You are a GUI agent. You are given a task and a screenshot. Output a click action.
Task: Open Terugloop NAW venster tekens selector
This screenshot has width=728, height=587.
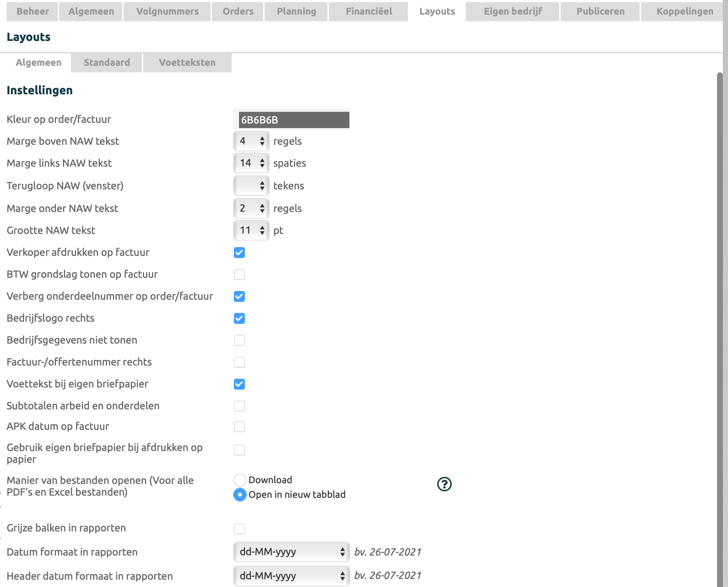tap(251, 186)
